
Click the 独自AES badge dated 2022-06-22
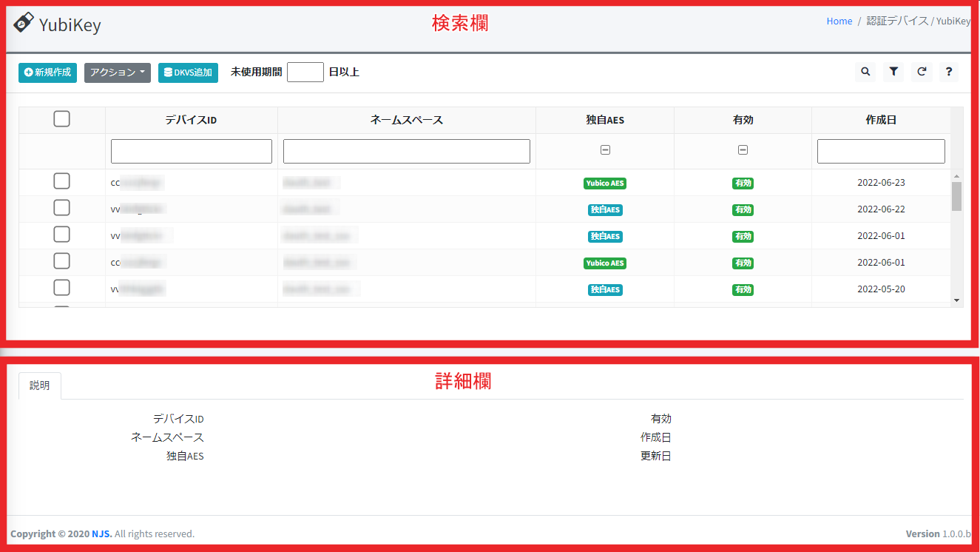[x=605, y=209]
